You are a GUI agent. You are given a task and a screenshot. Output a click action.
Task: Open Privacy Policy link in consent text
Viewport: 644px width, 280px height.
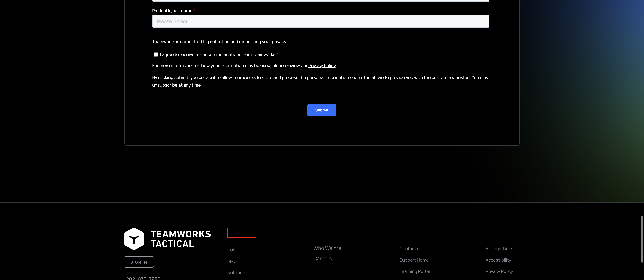[322, 66]
